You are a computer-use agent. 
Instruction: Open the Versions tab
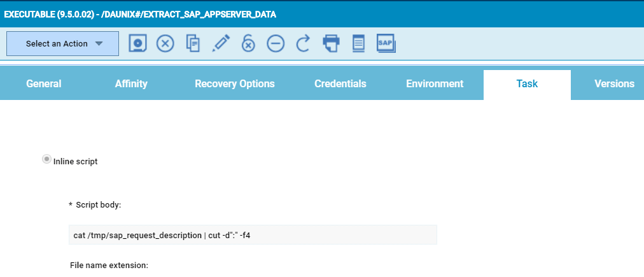(x=614, y=84)
